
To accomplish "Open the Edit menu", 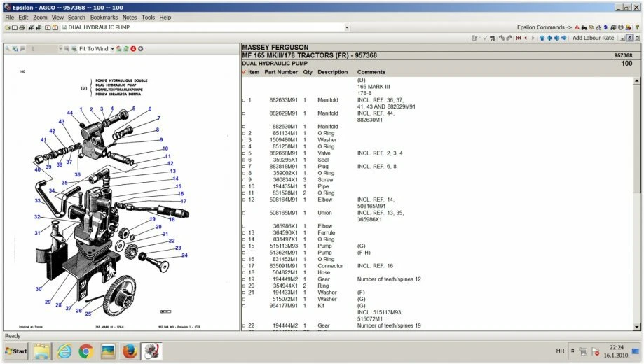I will coord(23,17).
